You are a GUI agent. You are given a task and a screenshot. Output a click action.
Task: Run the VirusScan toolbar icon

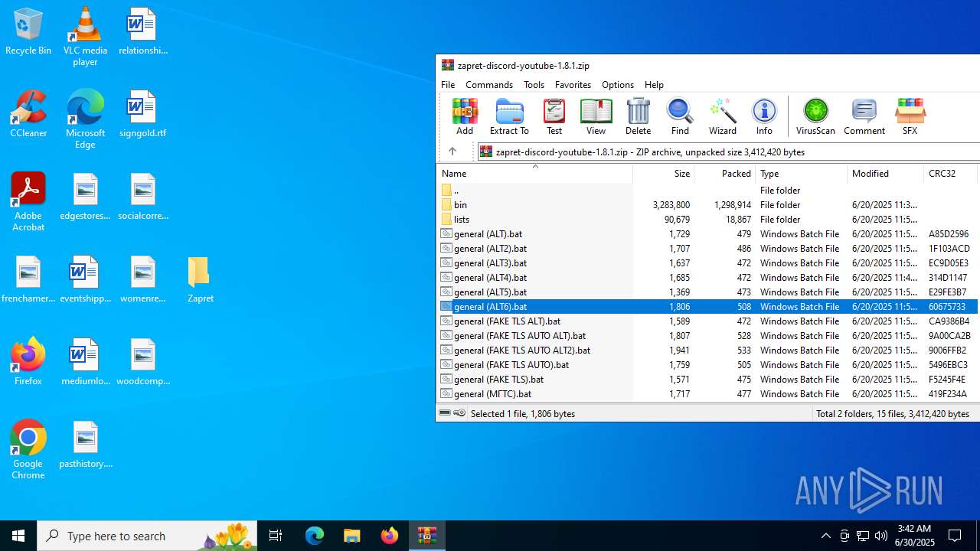[x=815, y=116]
